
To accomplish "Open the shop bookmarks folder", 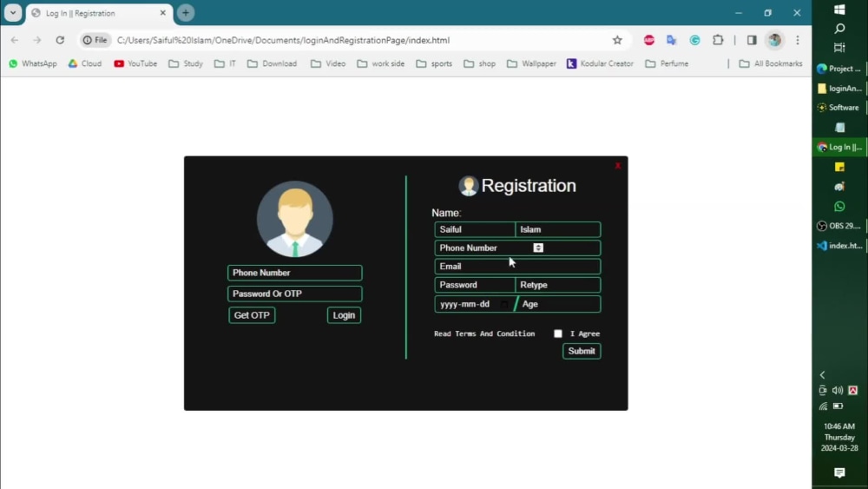I will point(480,63).
